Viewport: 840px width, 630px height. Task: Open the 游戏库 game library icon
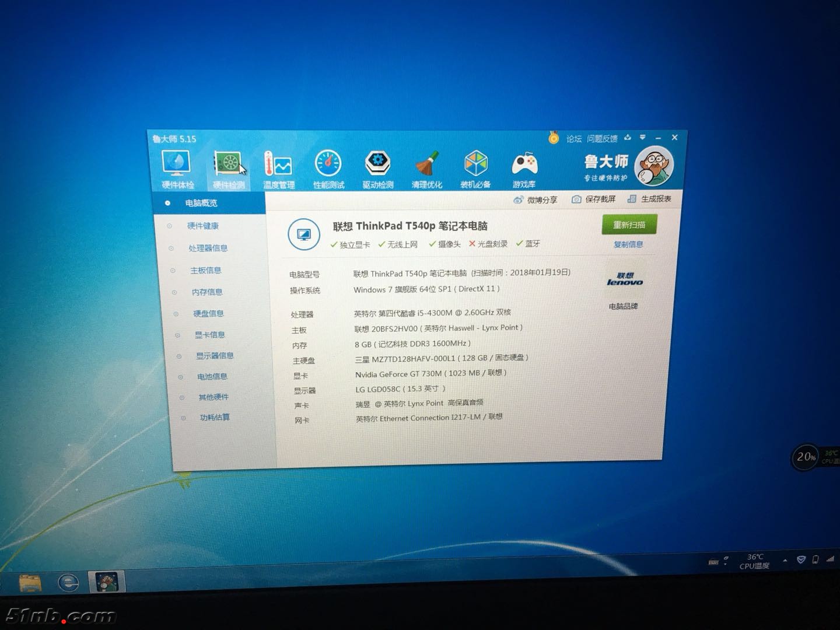[524, 169]
